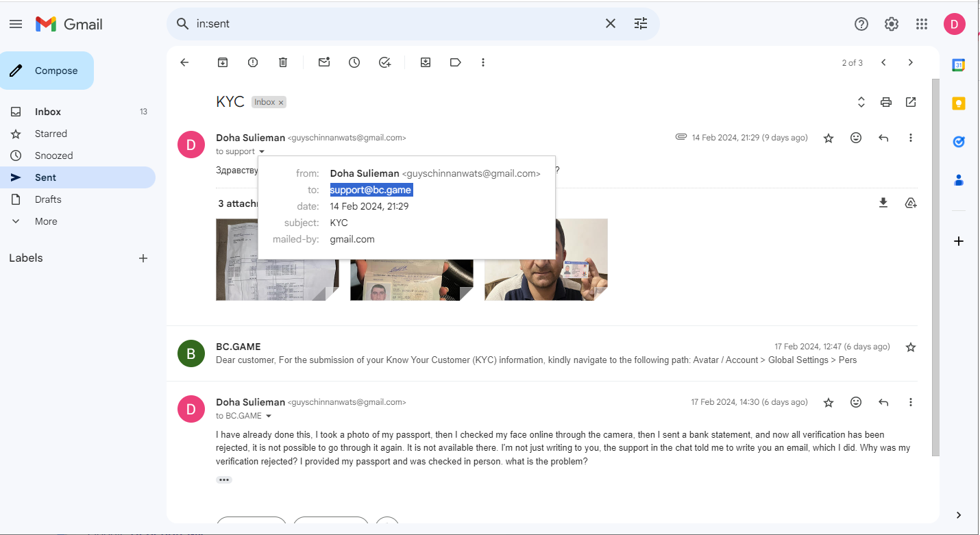This screenshot has width=980, height=535.
Task: Toggle details arrow next to 'to support'
Action: click(262, 151)
